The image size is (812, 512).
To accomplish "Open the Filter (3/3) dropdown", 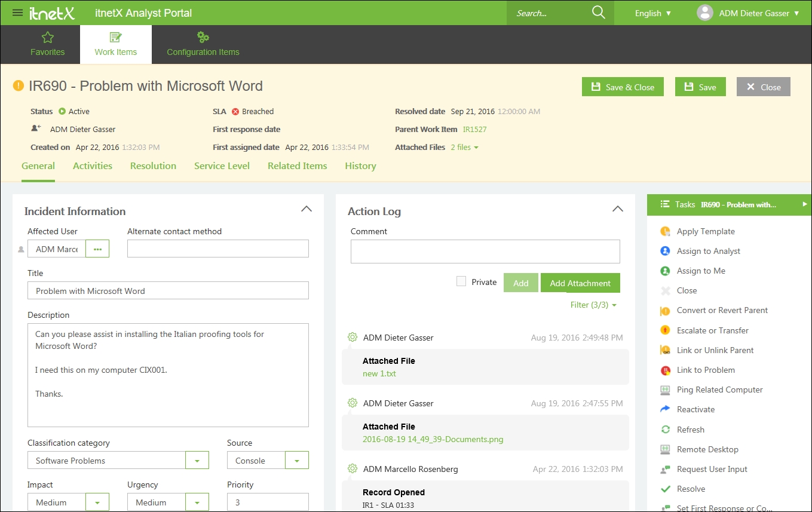I will (593, 305).
